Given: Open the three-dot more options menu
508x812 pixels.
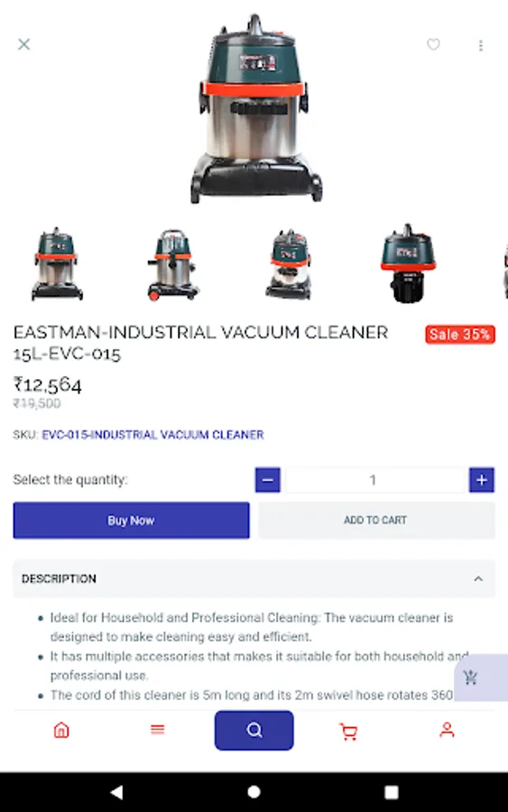Looking at the screenshot, I should pyautogui.click(x=481, y=46).
